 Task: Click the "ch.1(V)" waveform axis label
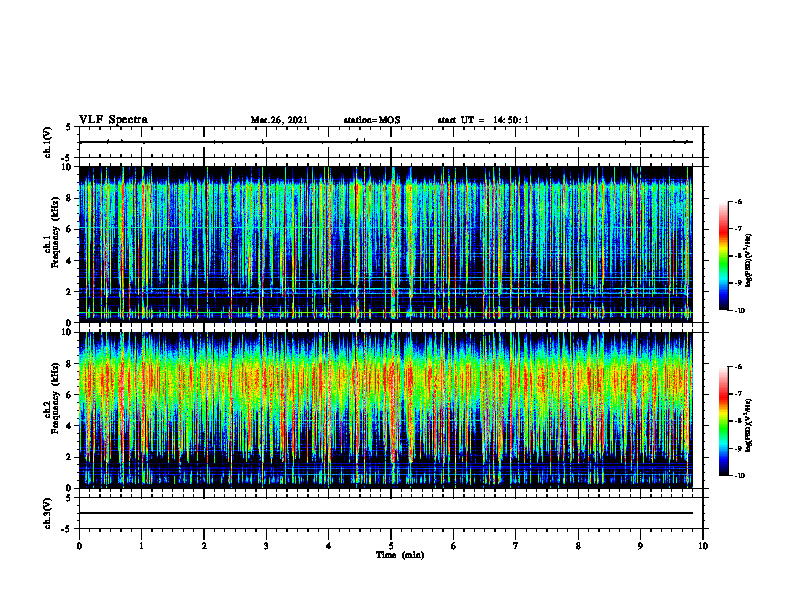(48, 142)
